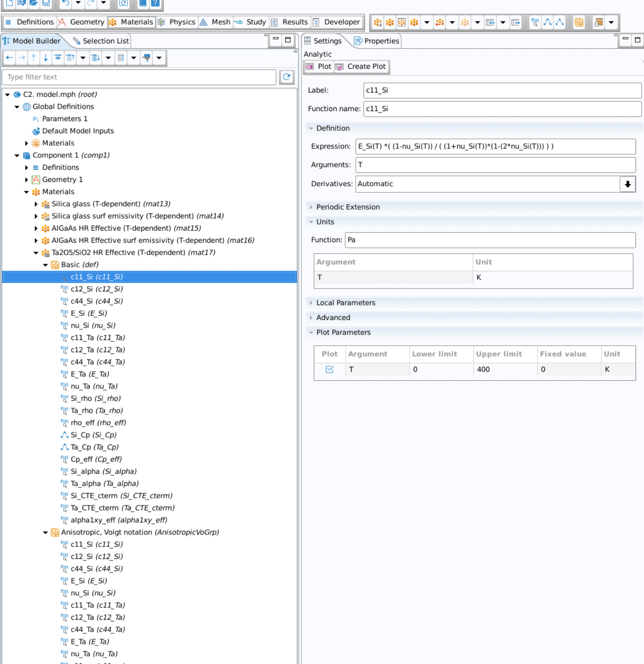The height and width of the screenshot is (664, 644).
Task: Click the Piecewise function toolbar icon
Action: [559, 22]
